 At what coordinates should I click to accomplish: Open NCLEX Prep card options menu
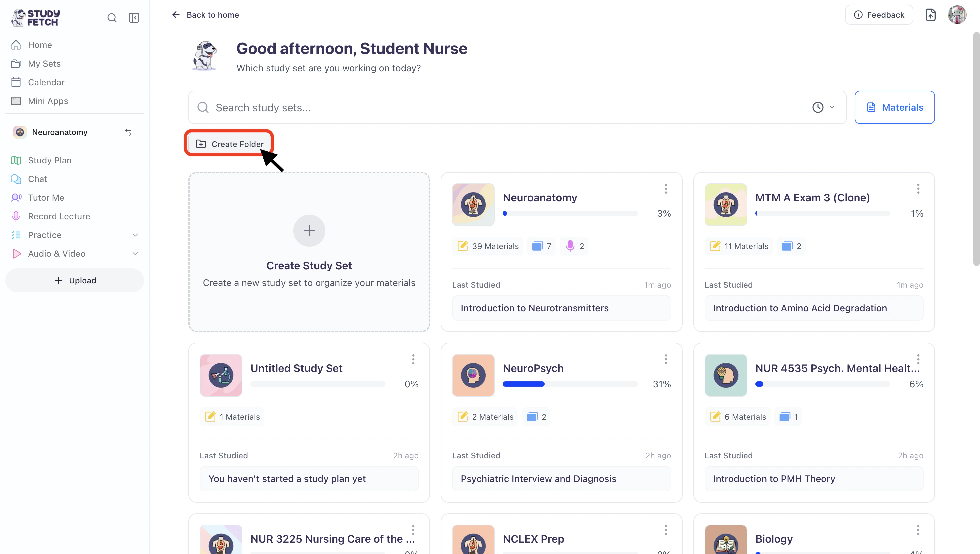click(x=666, y=530)
